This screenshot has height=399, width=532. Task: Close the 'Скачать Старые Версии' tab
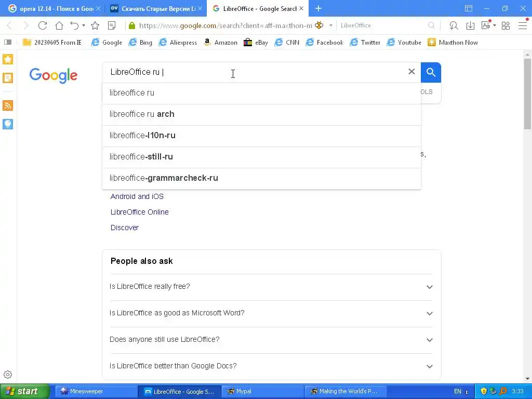tap(200, 8)
